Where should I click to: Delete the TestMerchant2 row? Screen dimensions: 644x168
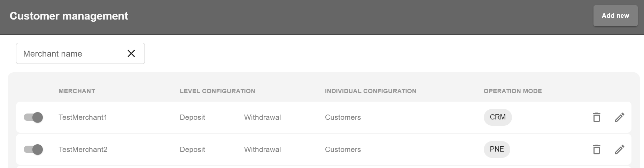coord(596,149)
